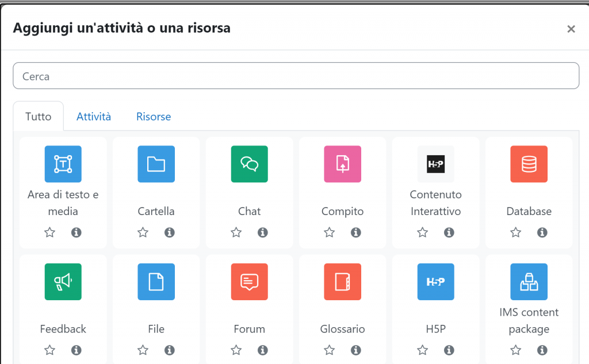The height and width of the screenshot is (364, 589).
Task: Show info for Area di testo e media
Action: (x=77, y=232)
